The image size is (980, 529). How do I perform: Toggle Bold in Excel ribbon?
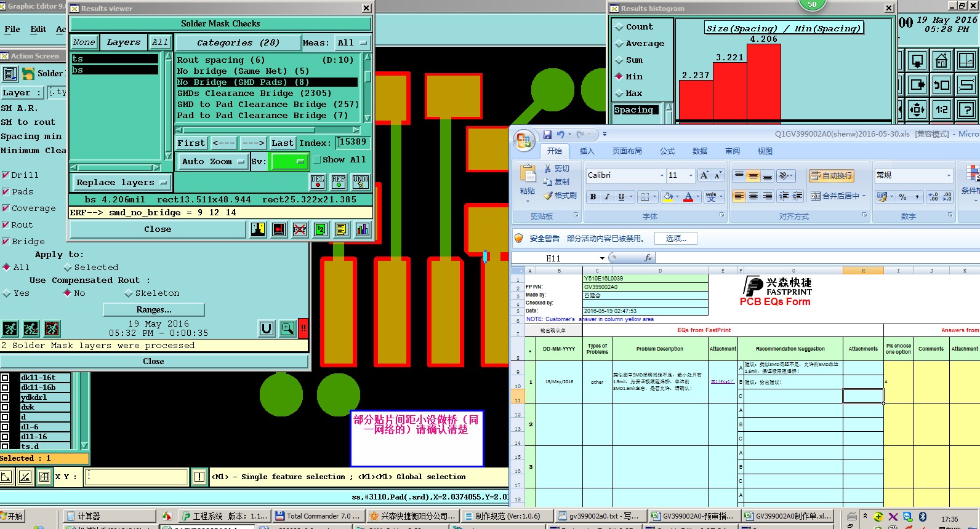pos(593,197)
